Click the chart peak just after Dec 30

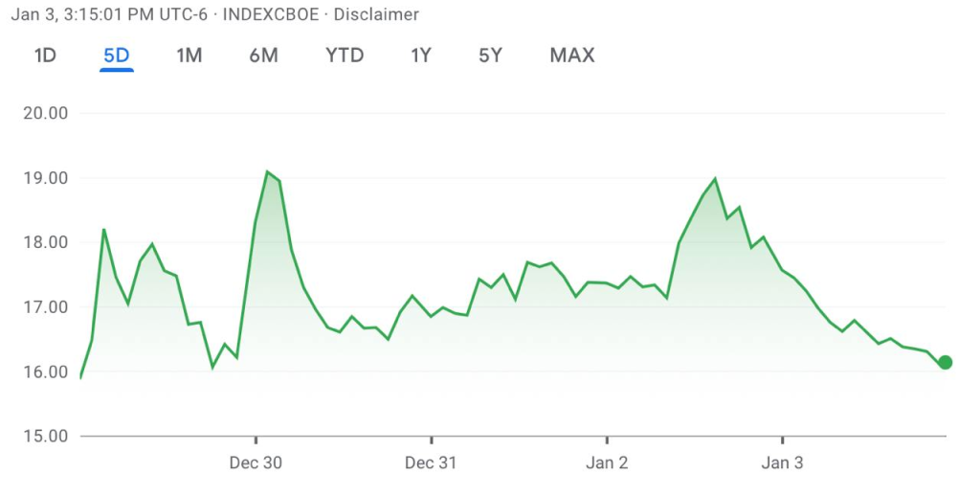(267, 172)
